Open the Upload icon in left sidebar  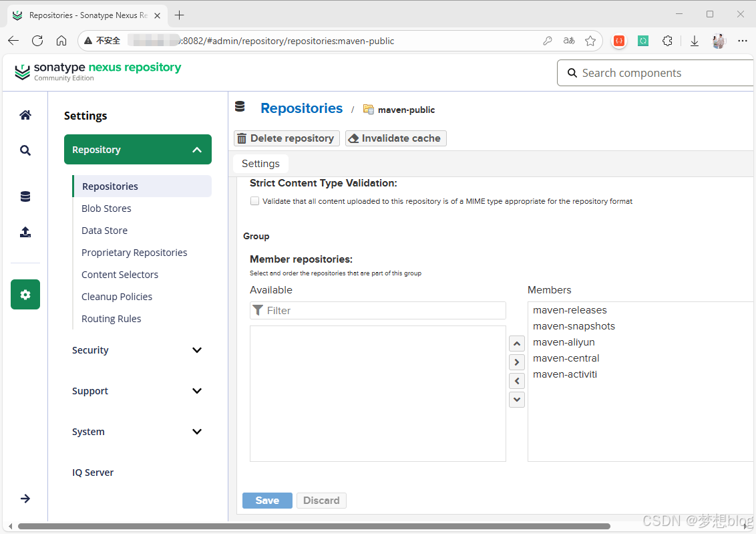(25, 232)
